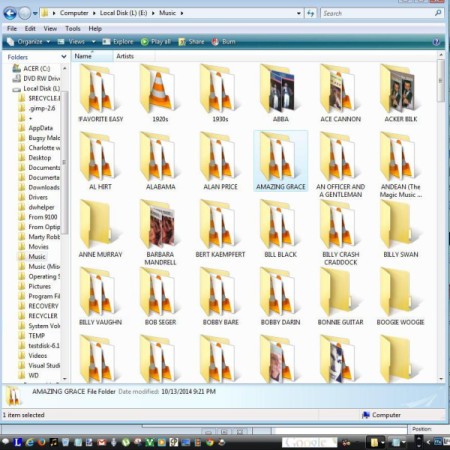This screenshot has width=450, height=450.
Task: Select Desktop in the folder tree
Action: pyautogui.click(x=35, y=158)
